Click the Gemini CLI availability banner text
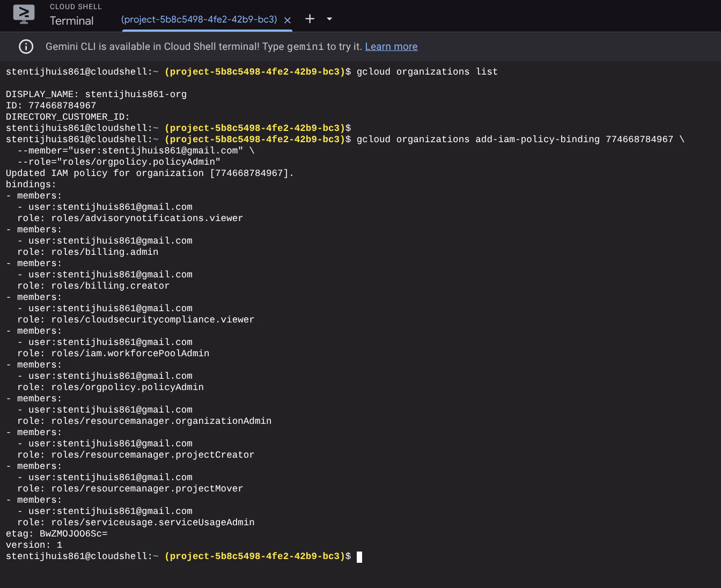 pos(204,47)
